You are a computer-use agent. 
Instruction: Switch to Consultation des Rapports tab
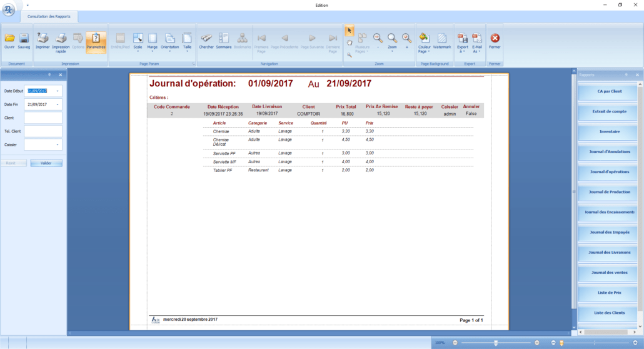pos(49,16)
